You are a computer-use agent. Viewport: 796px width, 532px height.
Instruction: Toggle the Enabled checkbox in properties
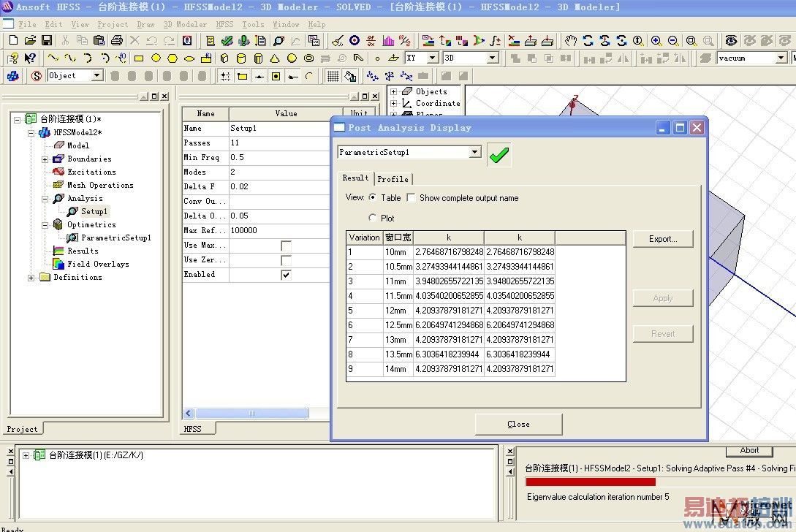click(286, 275)
